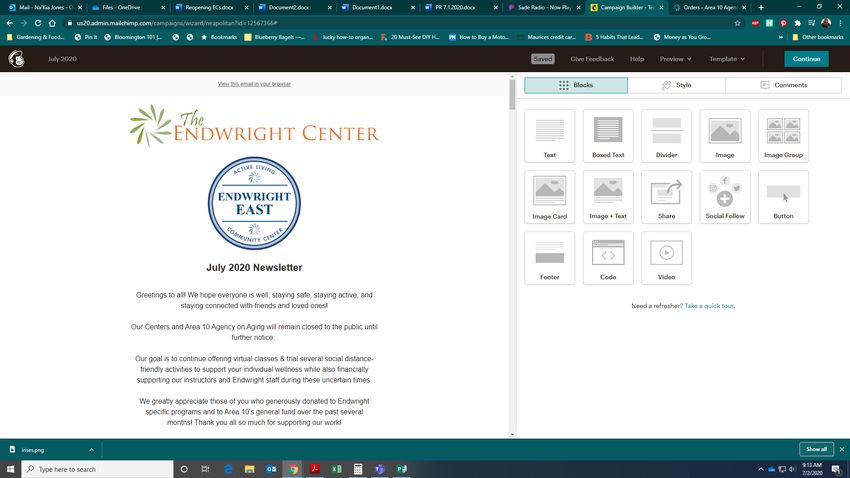Image resolution: width=850 pixels, height=478 pixels.
Task: Open the Comments tab
Action: pyautogui.click(x=784, y=85)
